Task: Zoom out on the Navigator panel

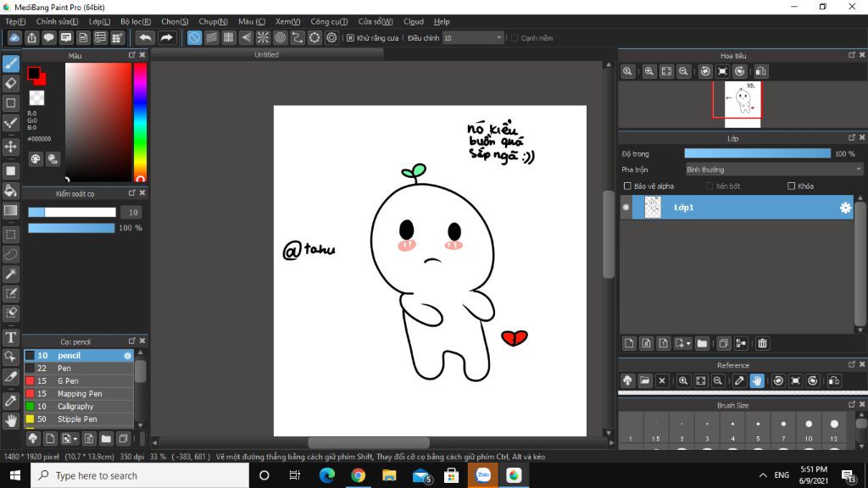Action: coord(683,71)
